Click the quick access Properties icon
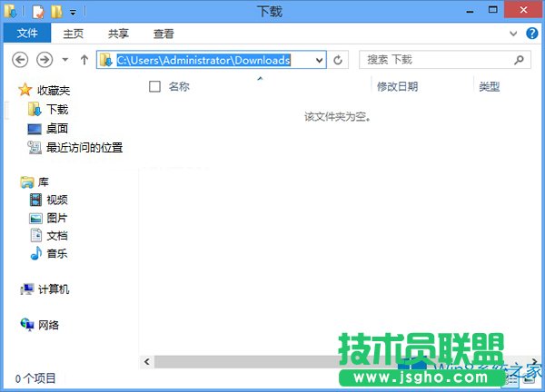The width and height of the screenshot is (545, 392). coord(38,12)
